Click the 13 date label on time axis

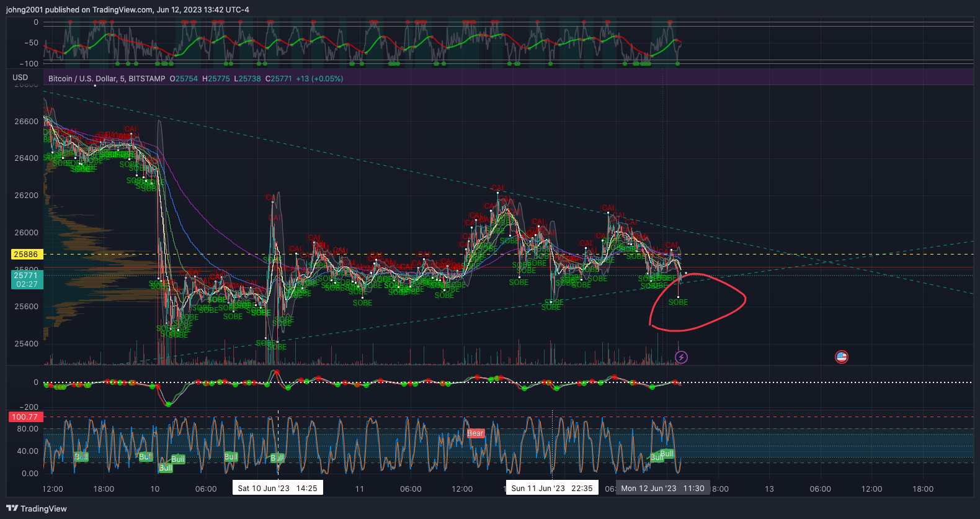point(769,489)
